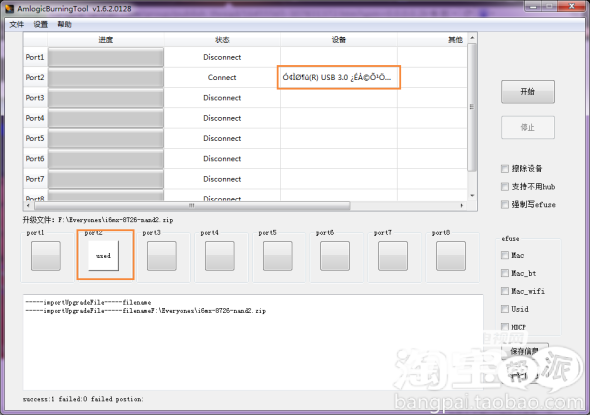Click the port8 status indicator box
Screen dimensions: 590x415
(451, 256)
